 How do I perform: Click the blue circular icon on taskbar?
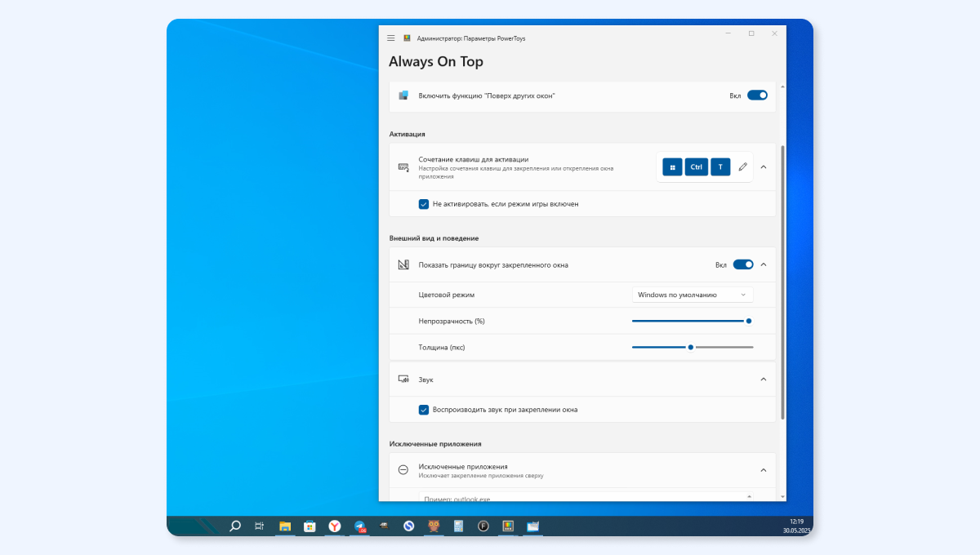coord(409,526)
